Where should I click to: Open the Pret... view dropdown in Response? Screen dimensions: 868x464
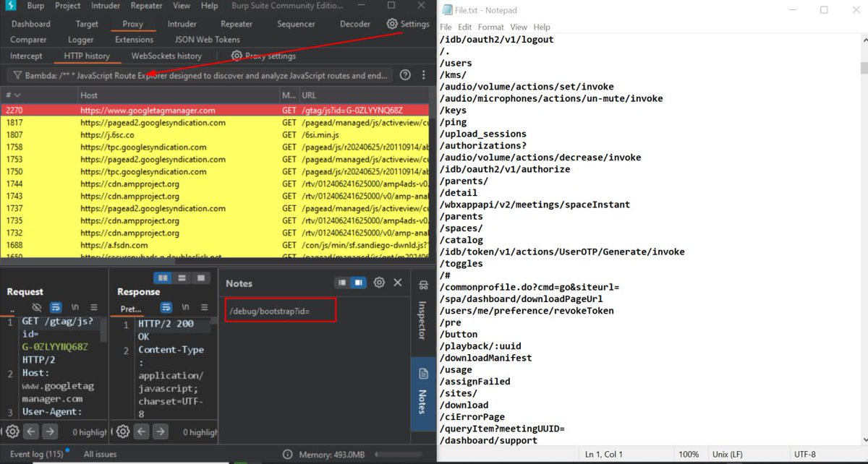click(131, 309)
